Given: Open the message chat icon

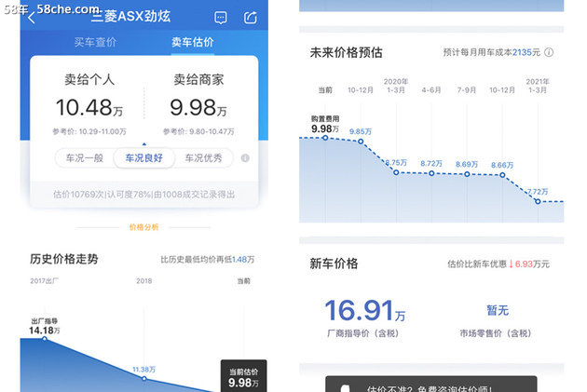Looking at the screenshot, I should pos(221,18).
